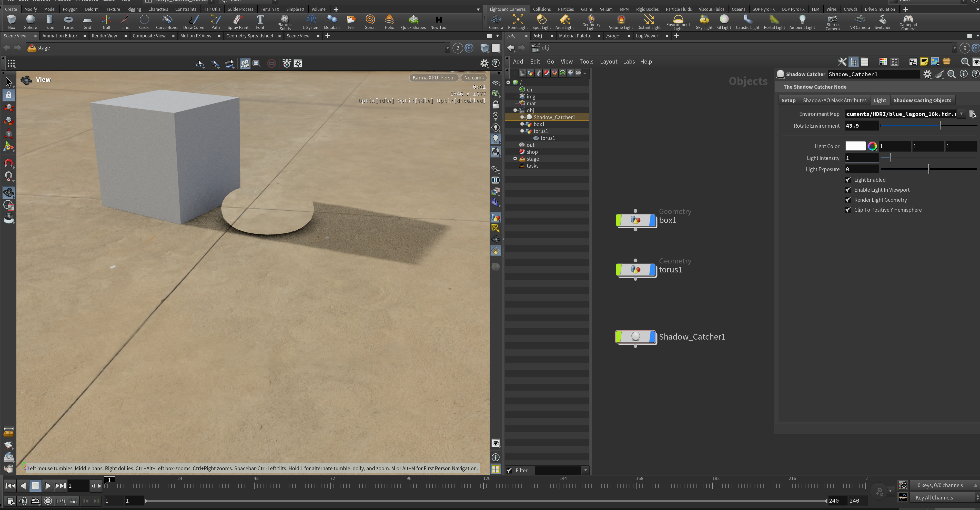Adjust the Light Exposure slider
The image size is (980, 510).
929,169
